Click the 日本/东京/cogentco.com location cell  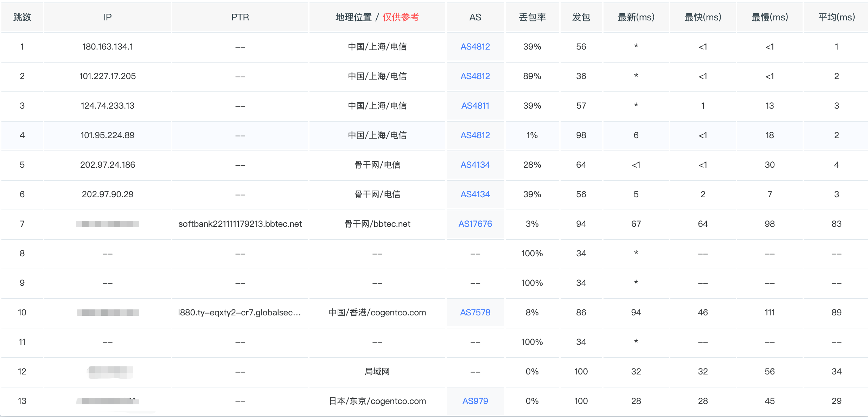377,401
